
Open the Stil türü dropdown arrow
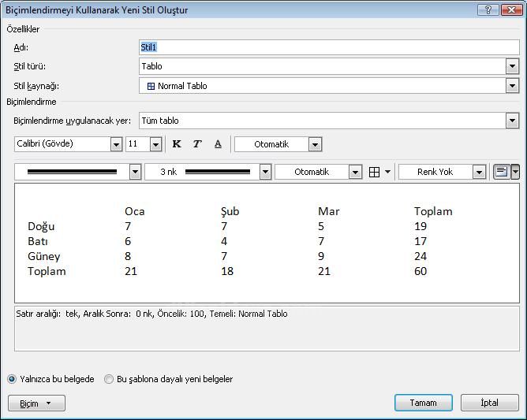512,66
